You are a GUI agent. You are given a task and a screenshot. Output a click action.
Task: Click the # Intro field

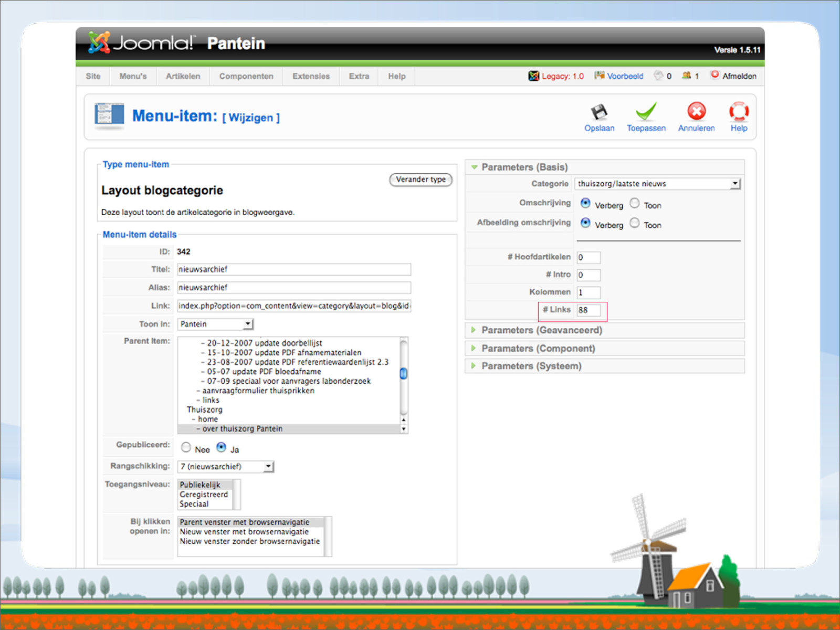pos(589,275)
